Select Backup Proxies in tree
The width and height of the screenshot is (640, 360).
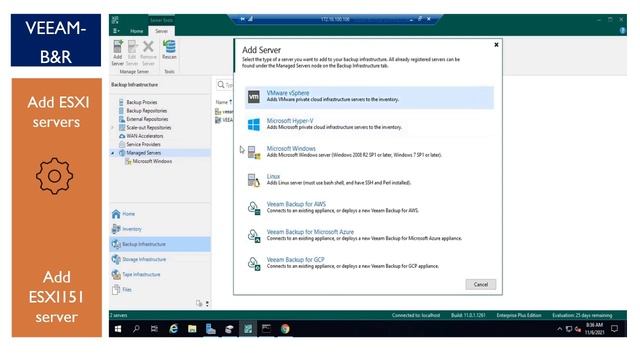pos(141,102)
